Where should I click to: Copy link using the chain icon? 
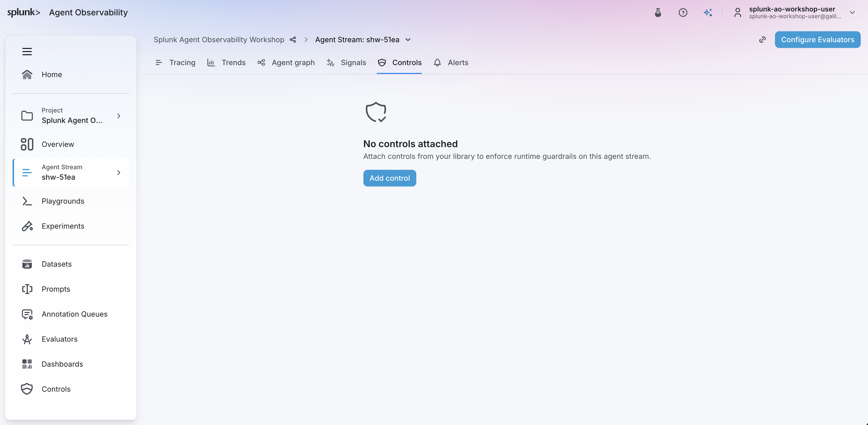(762, 40)
